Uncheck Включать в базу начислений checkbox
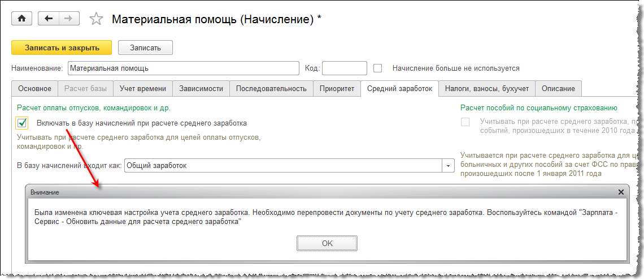The image size is (644, 280). (x=23, y=123)
